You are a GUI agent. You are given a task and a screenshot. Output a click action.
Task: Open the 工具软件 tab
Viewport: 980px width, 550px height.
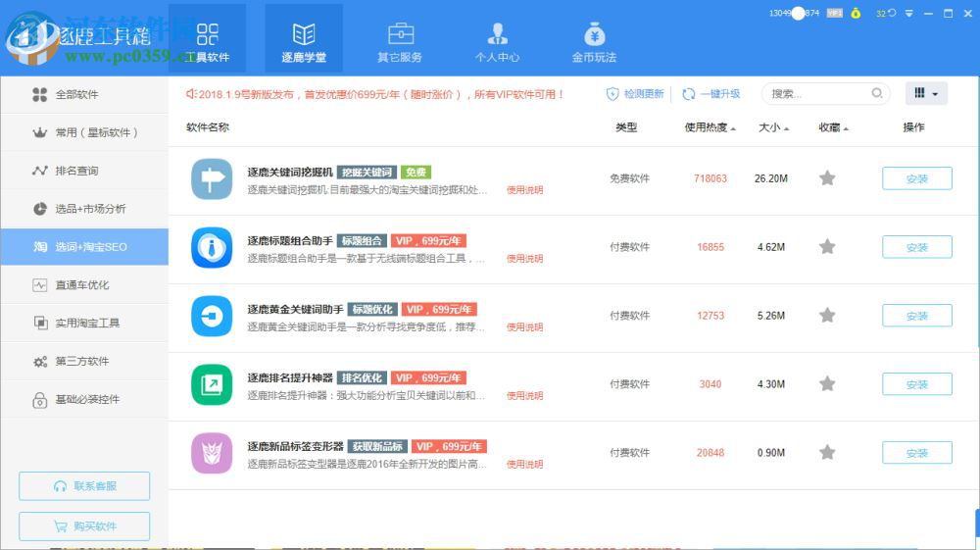click(207, 39)
